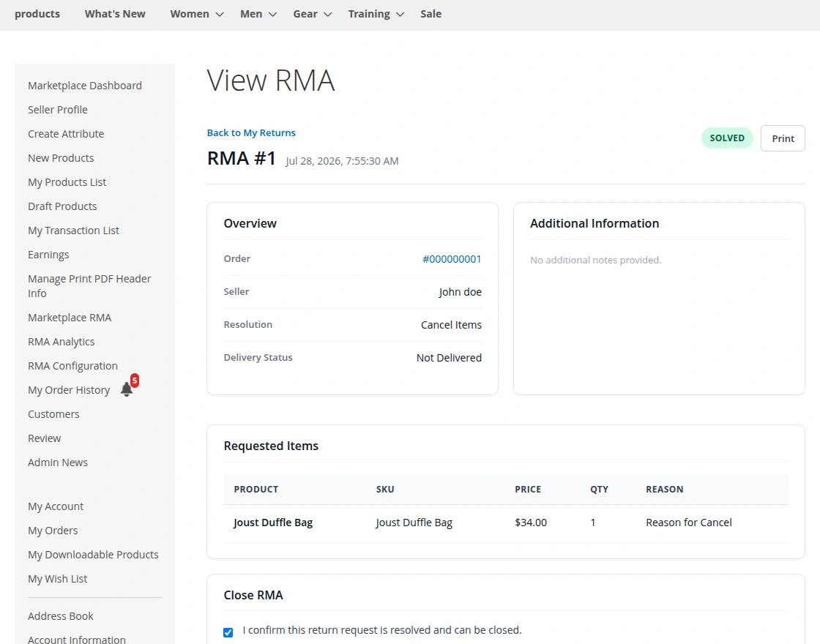This screenshot has height=644, width=820.
Task: Click the PRODUCT column header
Action: 256,490
